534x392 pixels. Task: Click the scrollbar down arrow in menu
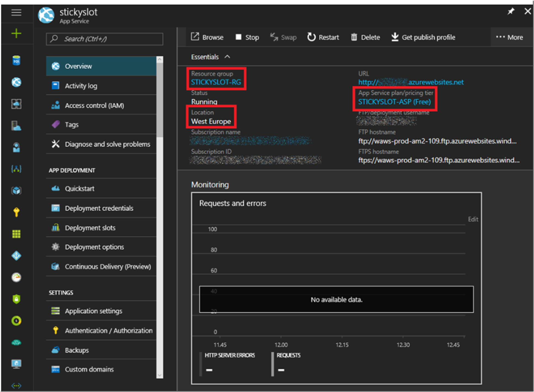[x=159, y=375]
